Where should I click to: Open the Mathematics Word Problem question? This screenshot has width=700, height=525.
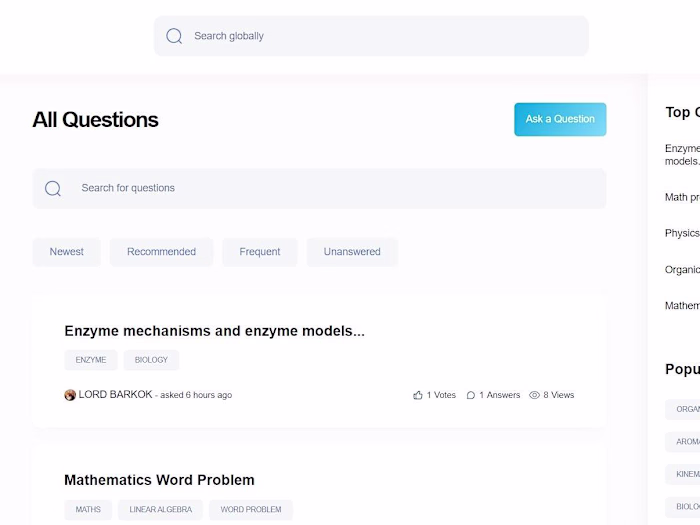pyautogui.click(x=159, y=480)
